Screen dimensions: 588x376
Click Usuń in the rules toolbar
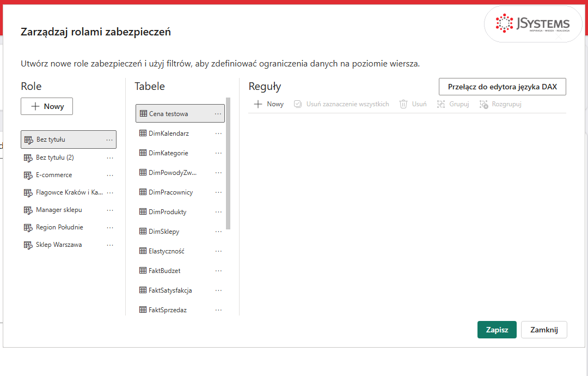tap(413, 104)
